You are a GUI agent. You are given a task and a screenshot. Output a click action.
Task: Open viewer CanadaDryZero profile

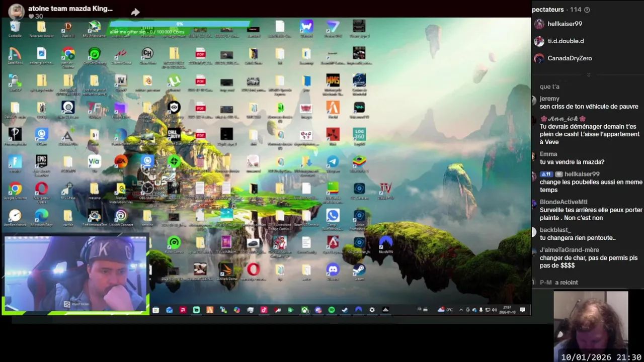pos(563,58)
